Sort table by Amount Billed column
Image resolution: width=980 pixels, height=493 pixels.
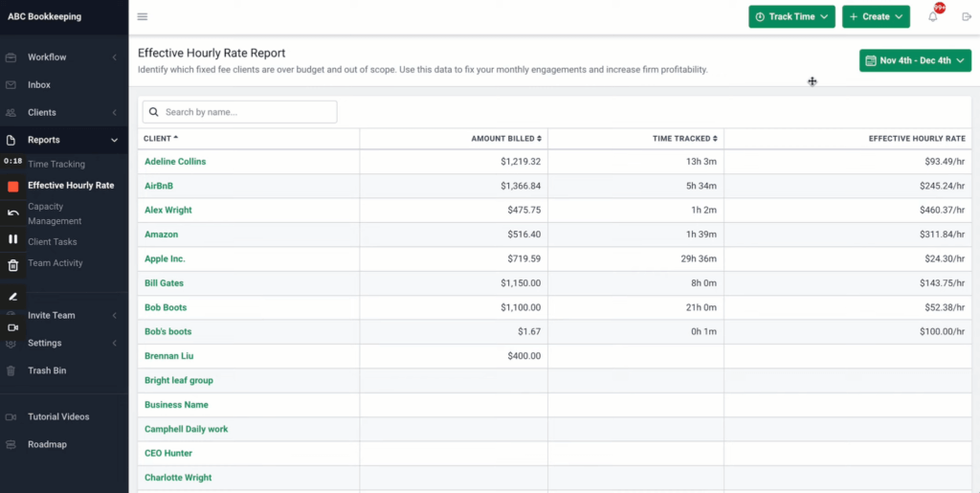coord(506,139)
